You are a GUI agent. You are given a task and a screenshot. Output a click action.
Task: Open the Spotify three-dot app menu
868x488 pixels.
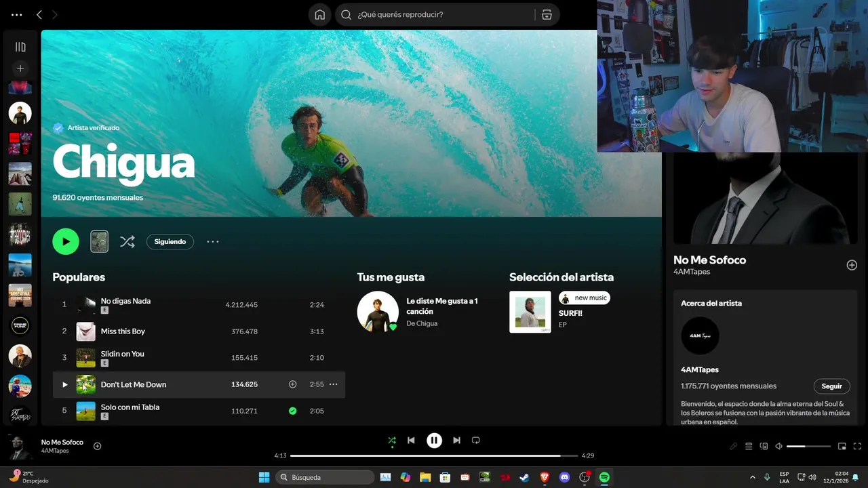(x=17, y=14)
